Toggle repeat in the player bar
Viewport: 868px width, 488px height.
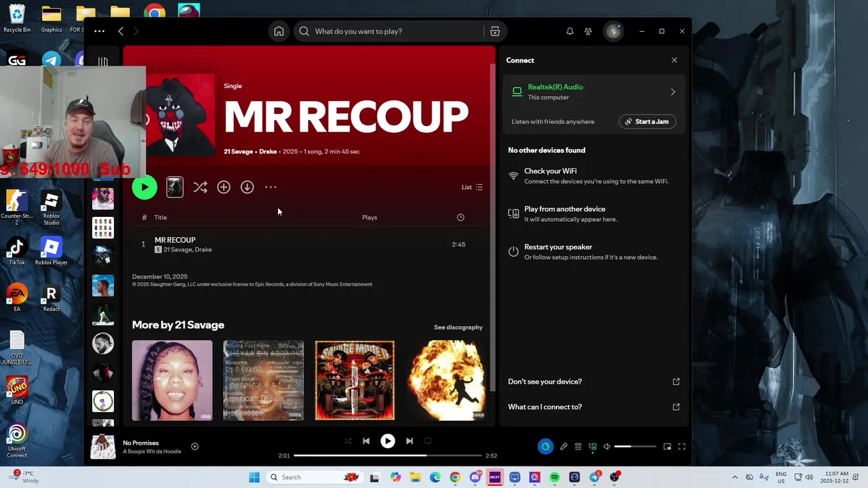tap(428, 441)
